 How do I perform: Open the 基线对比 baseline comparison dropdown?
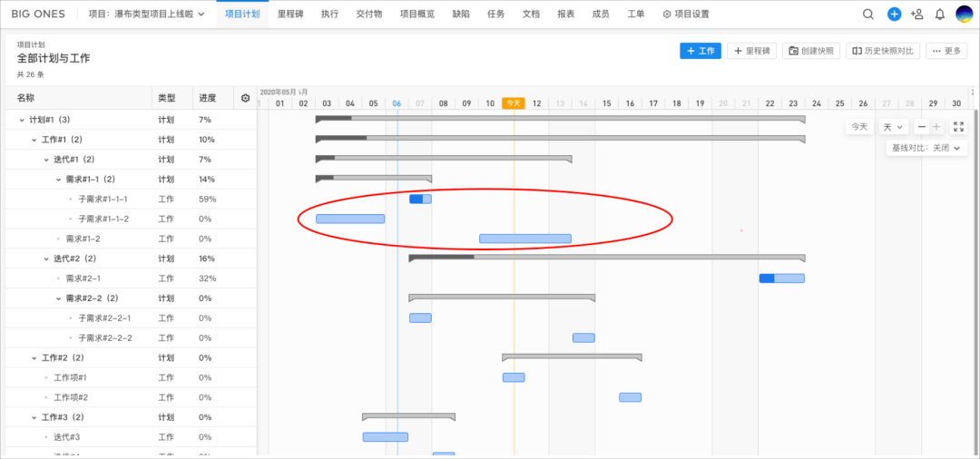tap(926, 148)
